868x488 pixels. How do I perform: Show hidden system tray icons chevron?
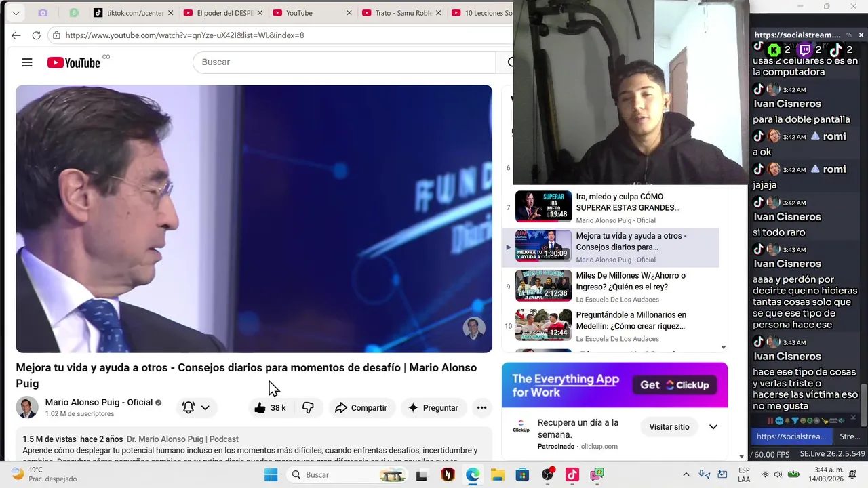(686, 474)
